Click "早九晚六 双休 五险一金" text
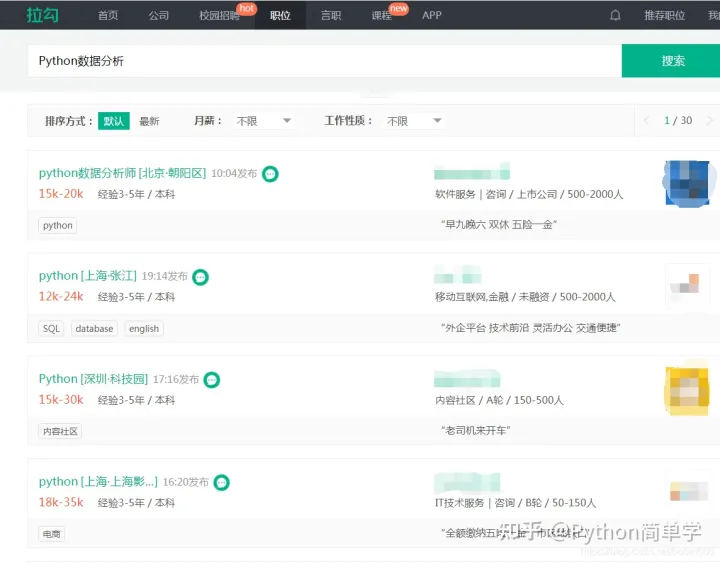The height and width of the screenshot is (563, 720). (499, 225)
